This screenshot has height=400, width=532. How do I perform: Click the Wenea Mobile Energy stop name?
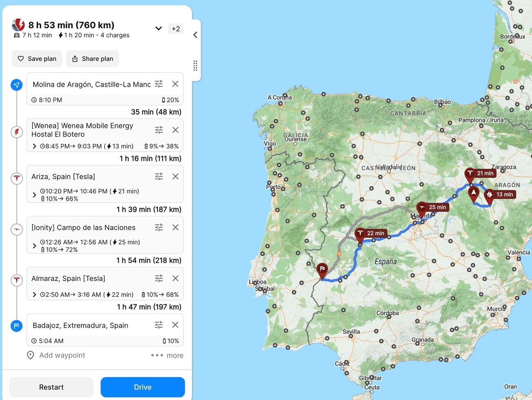tap(82, 130)
